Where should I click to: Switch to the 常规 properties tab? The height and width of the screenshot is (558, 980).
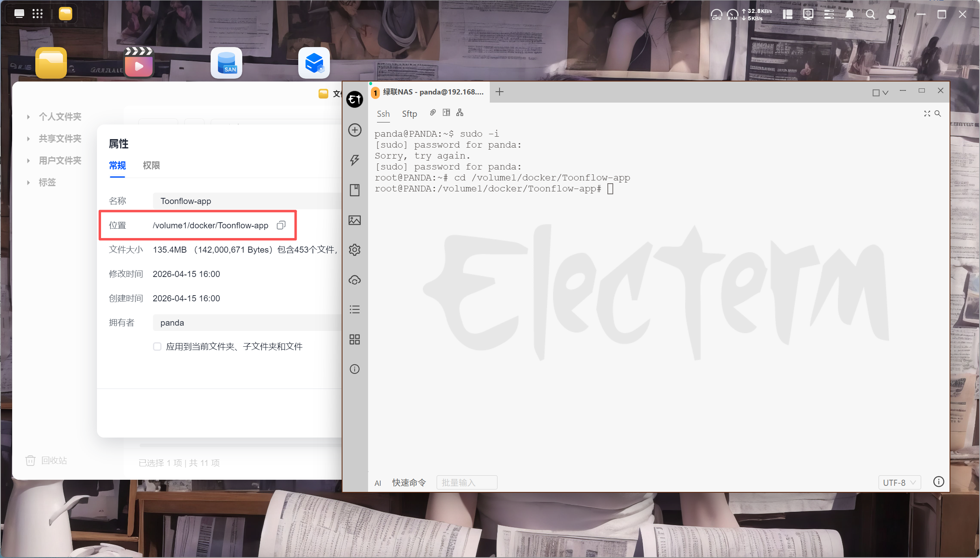click(x=117, y=165)
